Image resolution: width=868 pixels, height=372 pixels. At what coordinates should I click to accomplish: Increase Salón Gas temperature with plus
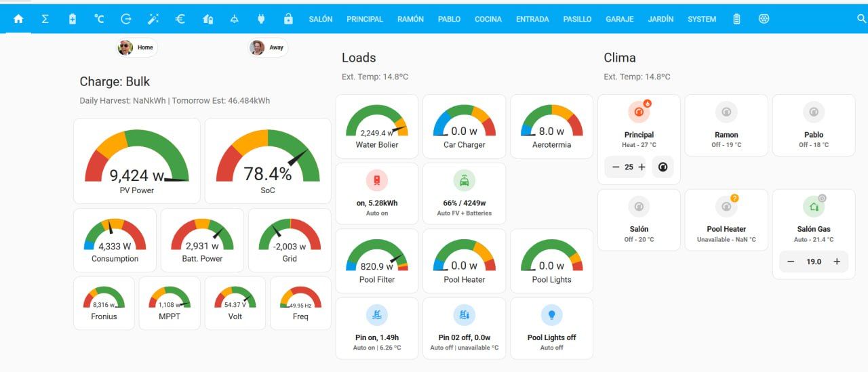tap(836, 262)
